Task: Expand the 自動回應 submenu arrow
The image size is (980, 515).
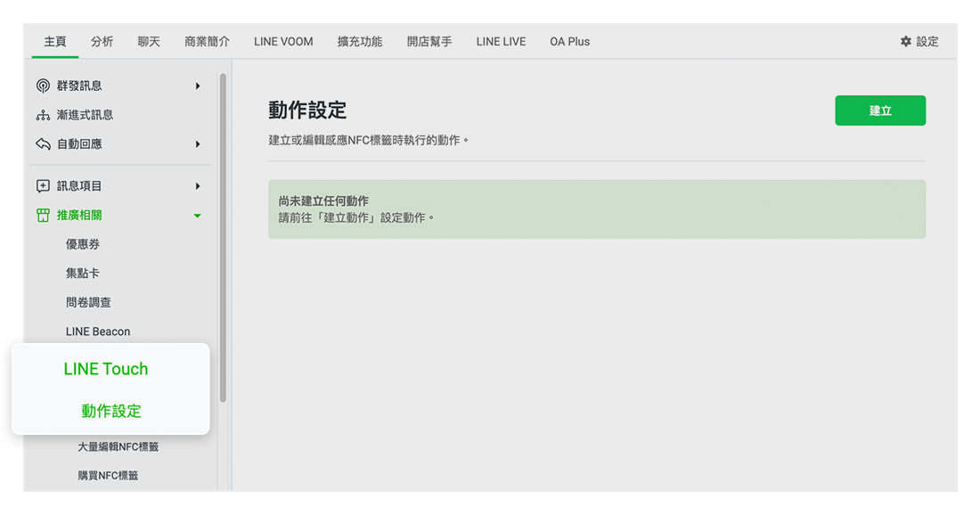Action: (x=198, y=144)
